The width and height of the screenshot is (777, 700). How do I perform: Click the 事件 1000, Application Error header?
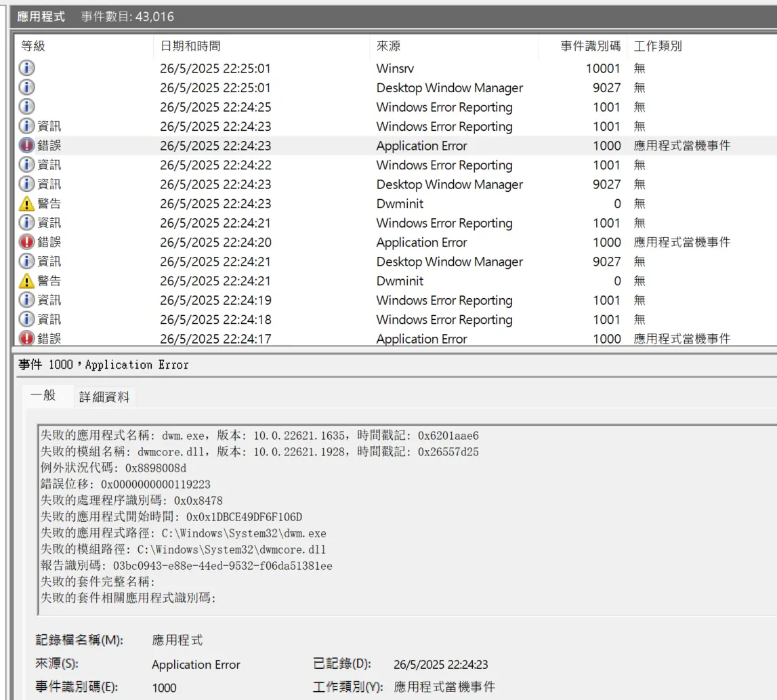click(104, 365)
